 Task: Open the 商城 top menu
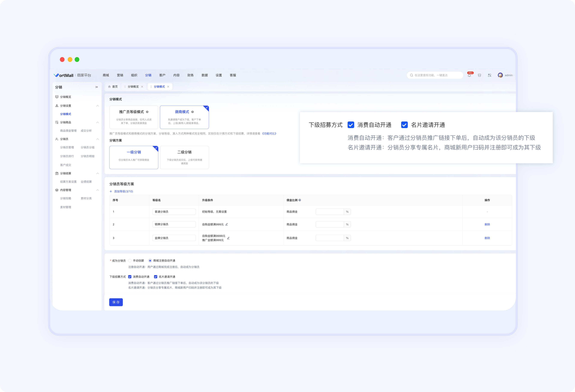click(x=106, y=75)
